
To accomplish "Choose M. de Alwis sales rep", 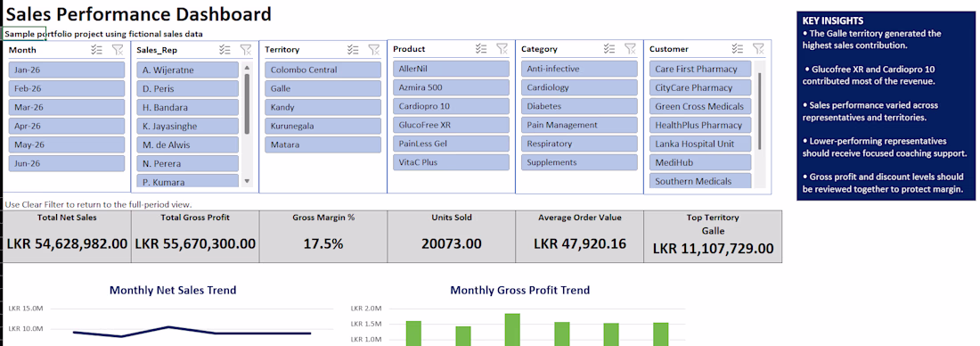I will (187, 145).
